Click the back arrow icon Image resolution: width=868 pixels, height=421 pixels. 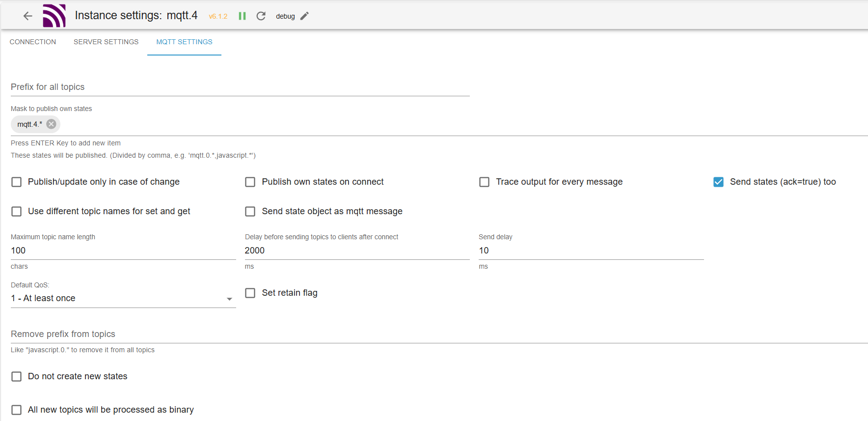[28, 16]
